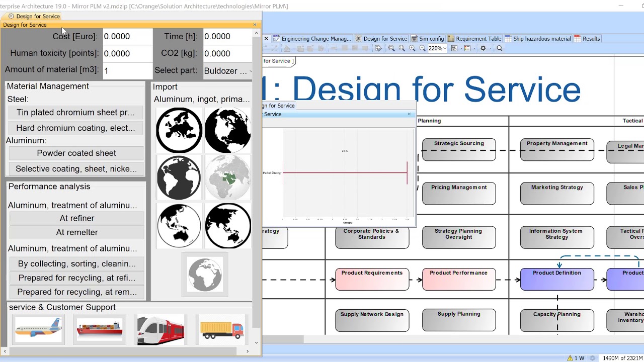Click Selective coating, sheet, nickel button

[x=76, y=168]
